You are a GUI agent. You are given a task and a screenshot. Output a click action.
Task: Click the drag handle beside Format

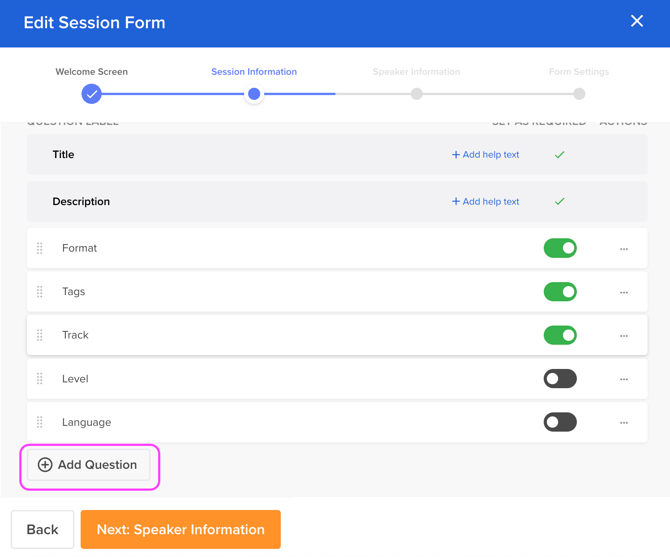(x=40, y=248)
